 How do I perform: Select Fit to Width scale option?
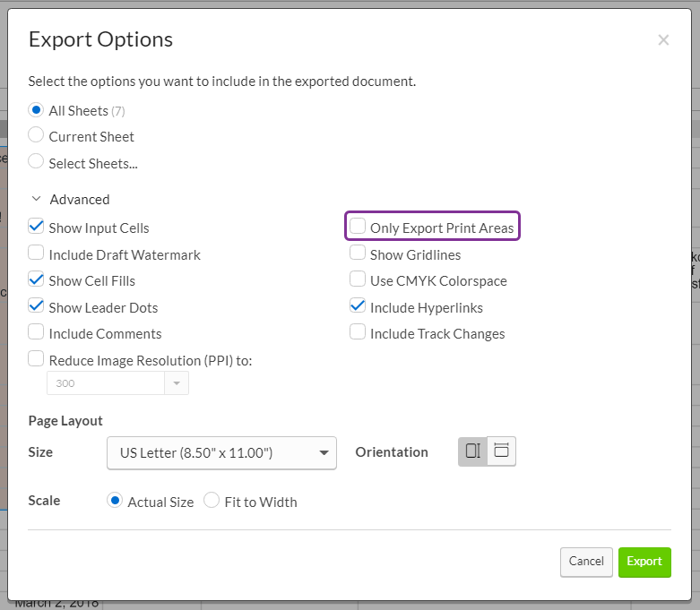(212, 501)
